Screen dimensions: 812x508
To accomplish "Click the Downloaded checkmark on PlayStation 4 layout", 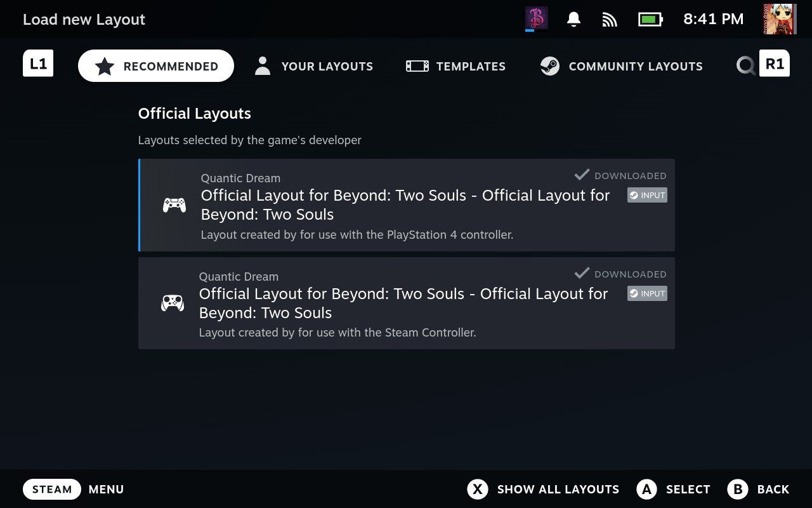I will pyautogui.click(x=582, y=175).
